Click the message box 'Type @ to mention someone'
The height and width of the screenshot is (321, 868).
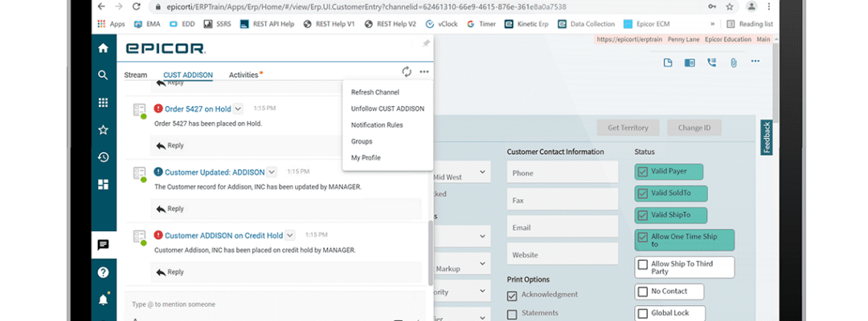pyautogui.click(x=275, y=304)
